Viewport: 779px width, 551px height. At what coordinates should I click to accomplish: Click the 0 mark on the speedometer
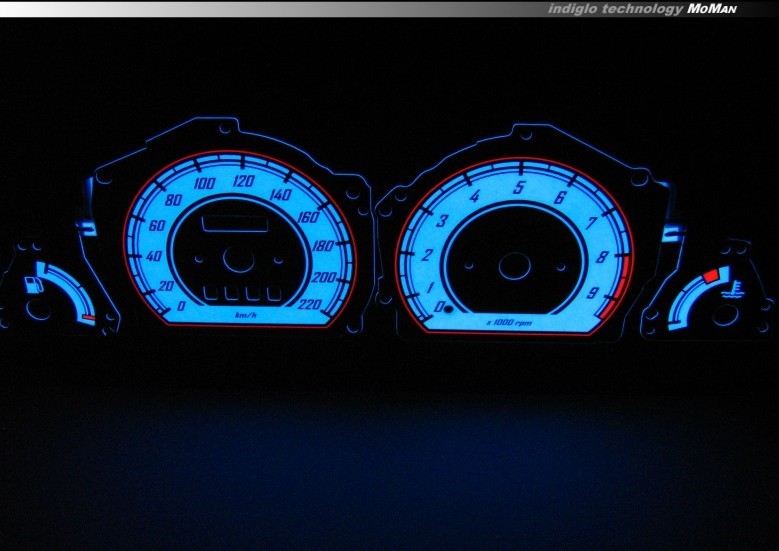point(180,304)
